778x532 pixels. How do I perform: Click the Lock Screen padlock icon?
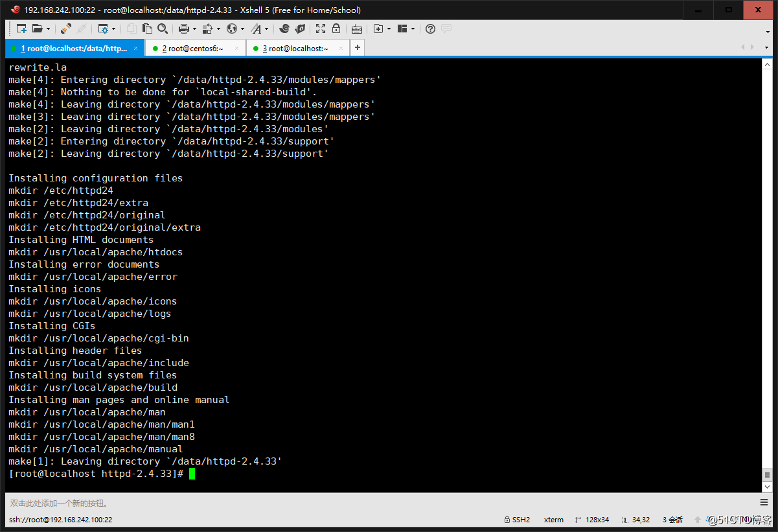[336, 29]
